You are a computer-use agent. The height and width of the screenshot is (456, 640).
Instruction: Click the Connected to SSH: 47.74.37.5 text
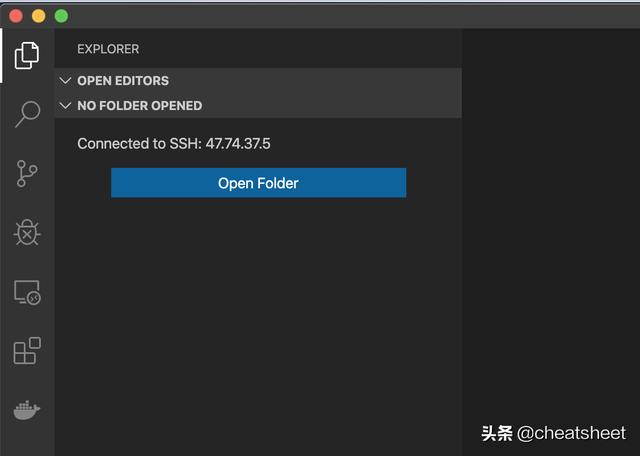pyautogui.click(x=174, y=144)
